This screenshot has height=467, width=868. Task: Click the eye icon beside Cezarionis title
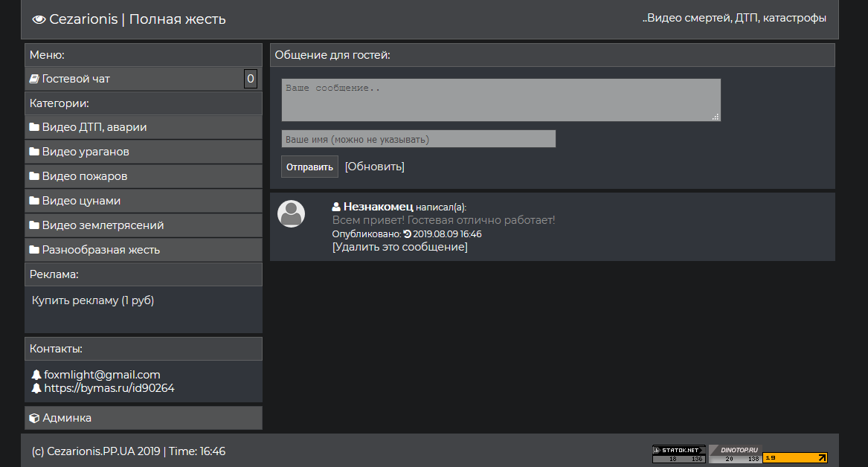pos(39,20)
